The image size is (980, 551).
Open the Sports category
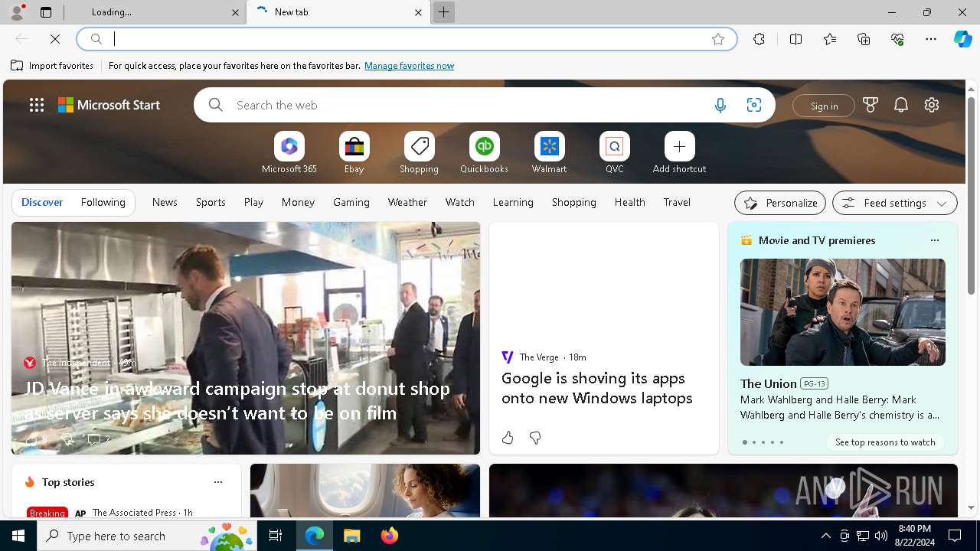211,202
